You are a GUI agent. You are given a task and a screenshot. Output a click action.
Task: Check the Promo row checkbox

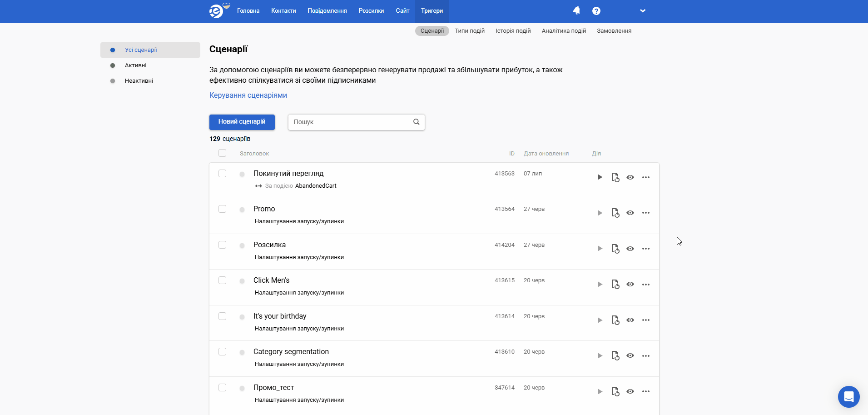pos(222,209)
